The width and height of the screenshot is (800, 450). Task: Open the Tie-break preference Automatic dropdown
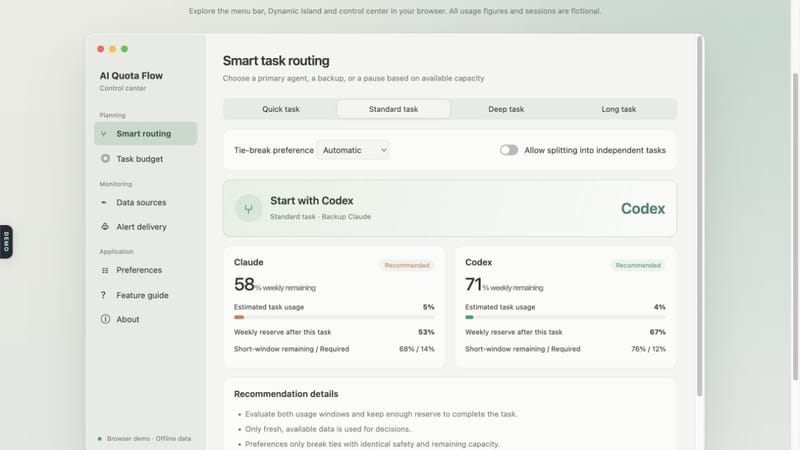[x=353, y=150]
